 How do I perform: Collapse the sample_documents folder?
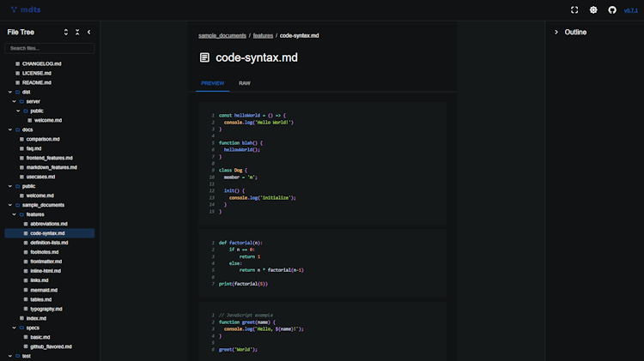click(10, 205)
